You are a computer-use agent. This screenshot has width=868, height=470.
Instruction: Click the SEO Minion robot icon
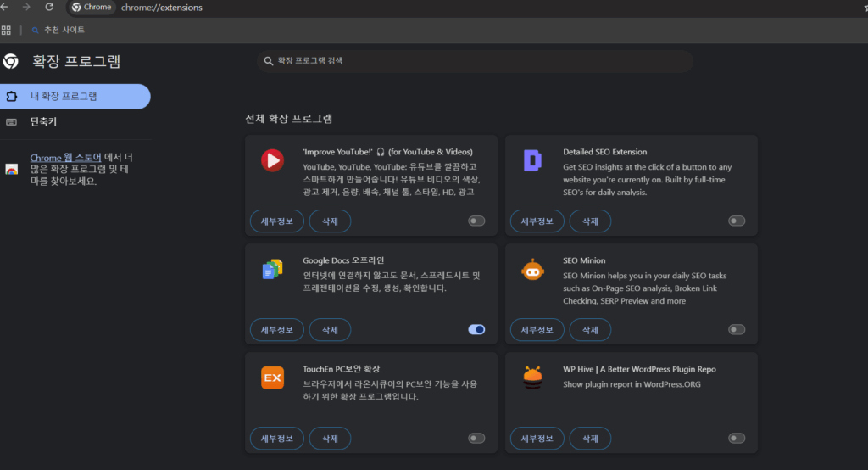coord(532,270)
